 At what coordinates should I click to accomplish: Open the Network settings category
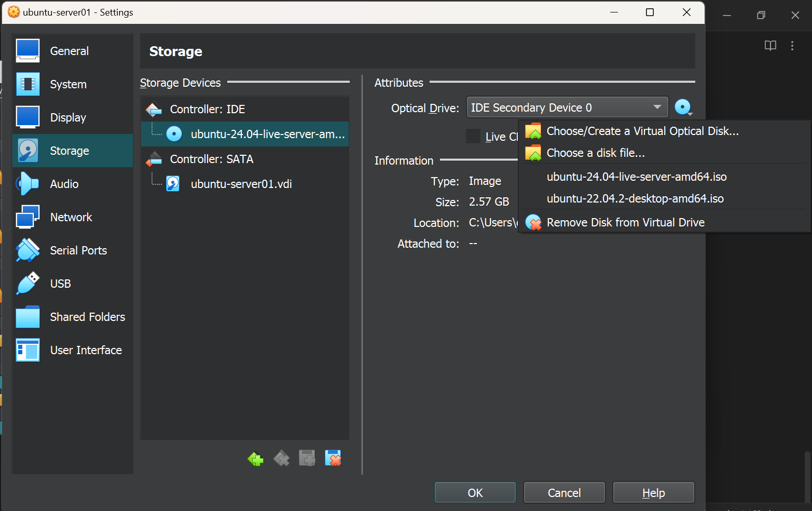coord(71,217)
